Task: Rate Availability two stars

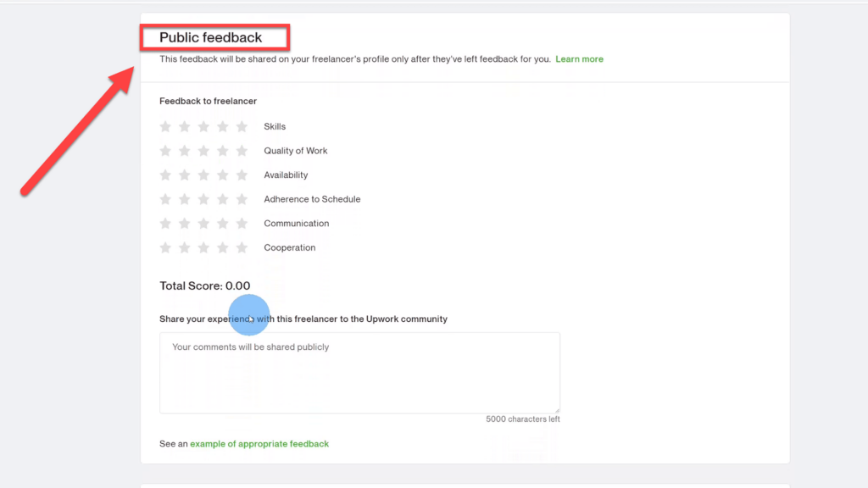Action: [x=184, y=175]
